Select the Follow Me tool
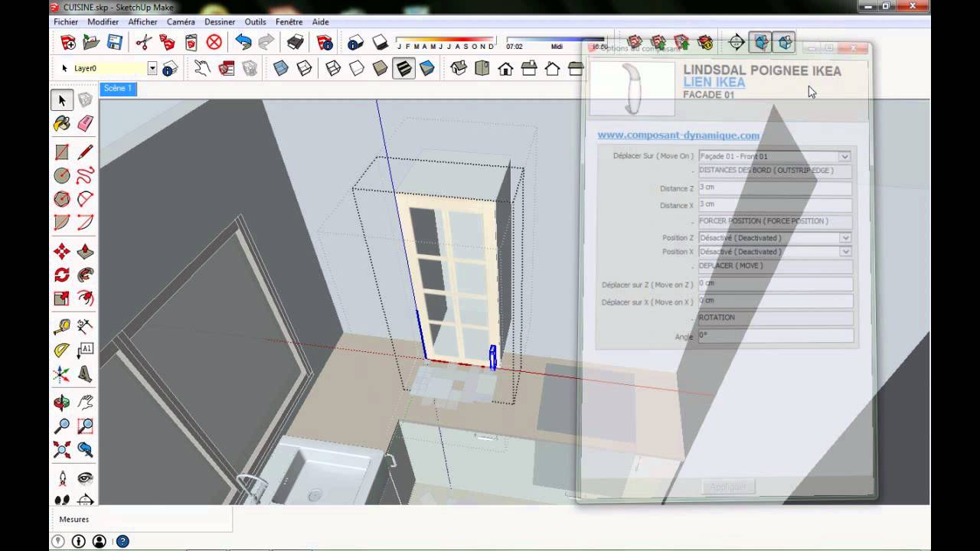The height and width of the screenshot is (551, 980). (85, 275)
